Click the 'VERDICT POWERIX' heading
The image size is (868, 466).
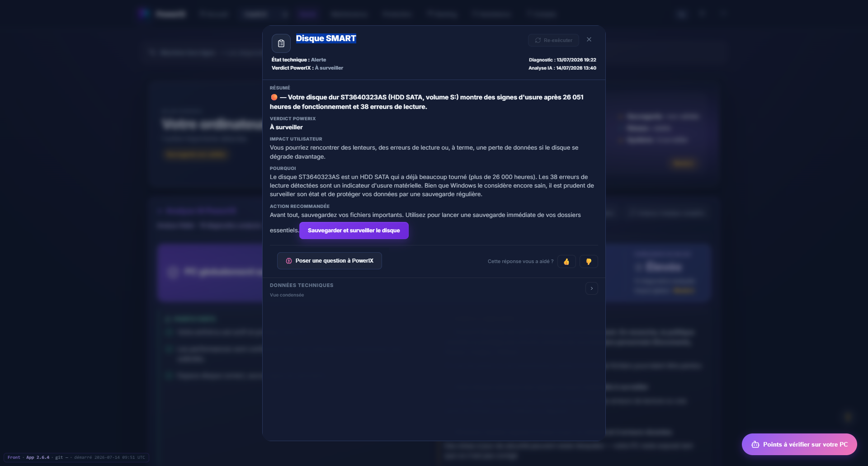coord(293,118)
